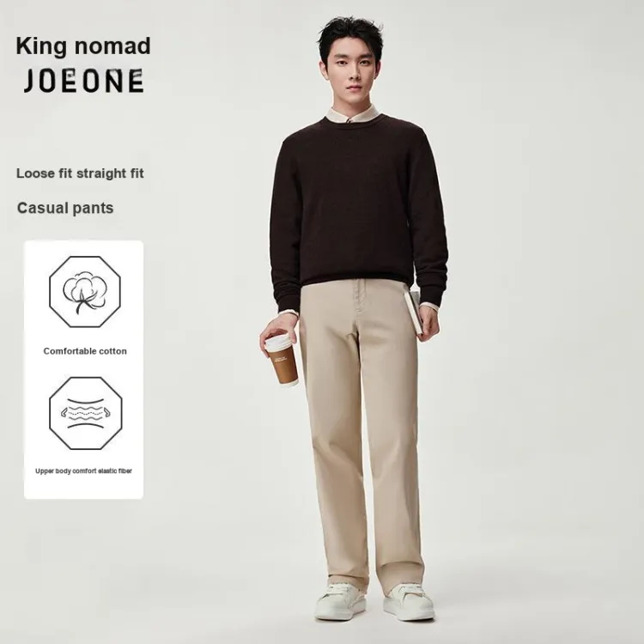The width and height of the screenshot is (644, 644).
Task: Click the King nomad heading text
Action: pyautogui.click(x=83, y=46)
